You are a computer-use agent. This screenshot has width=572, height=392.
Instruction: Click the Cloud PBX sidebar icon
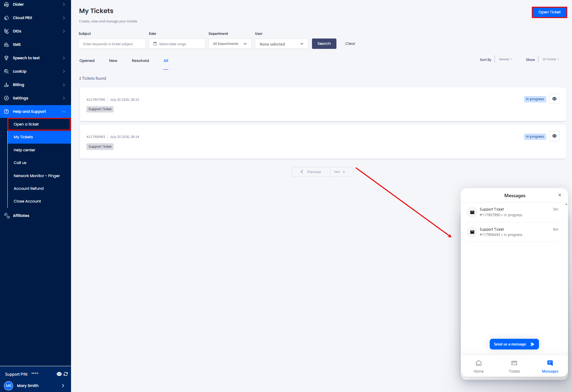click(x=6, y=18)
